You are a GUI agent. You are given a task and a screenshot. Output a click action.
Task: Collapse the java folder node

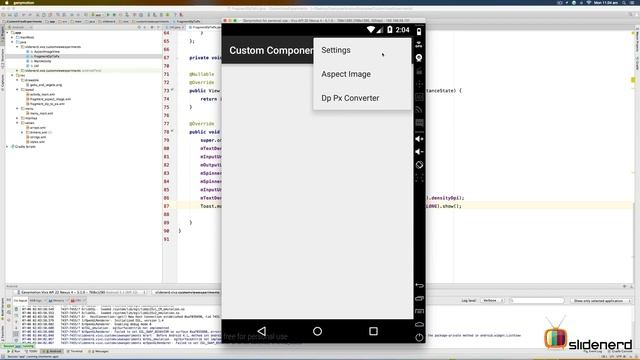12,42
